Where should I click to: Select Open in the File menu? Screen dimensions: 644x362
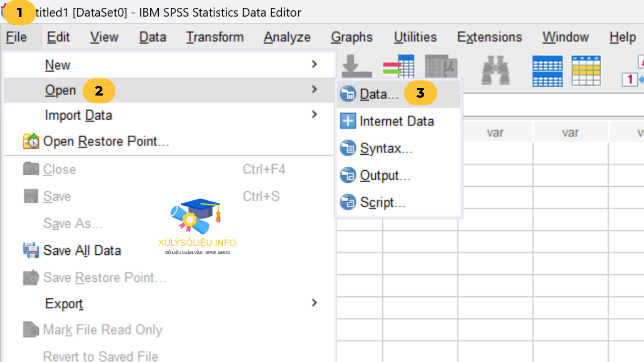click(169, 90)
